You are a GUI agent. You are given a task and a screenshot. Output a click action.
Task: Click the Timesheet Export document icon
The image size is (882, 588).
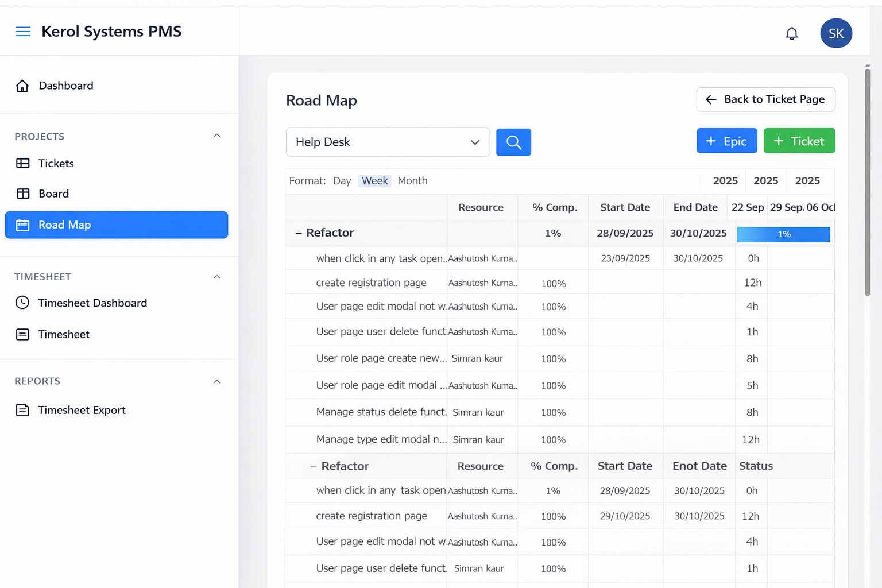22,411
